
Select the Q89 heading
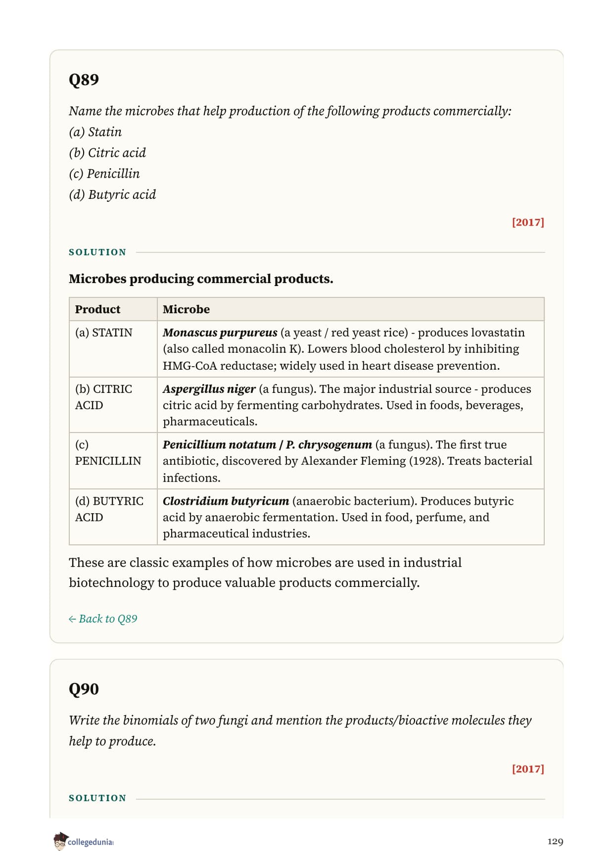pos(84,79)
